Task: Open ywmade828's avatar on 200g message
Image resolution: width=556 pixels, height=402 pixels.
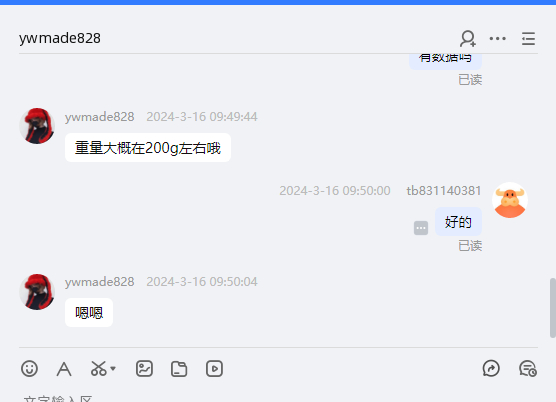Action: pos(37,126)
